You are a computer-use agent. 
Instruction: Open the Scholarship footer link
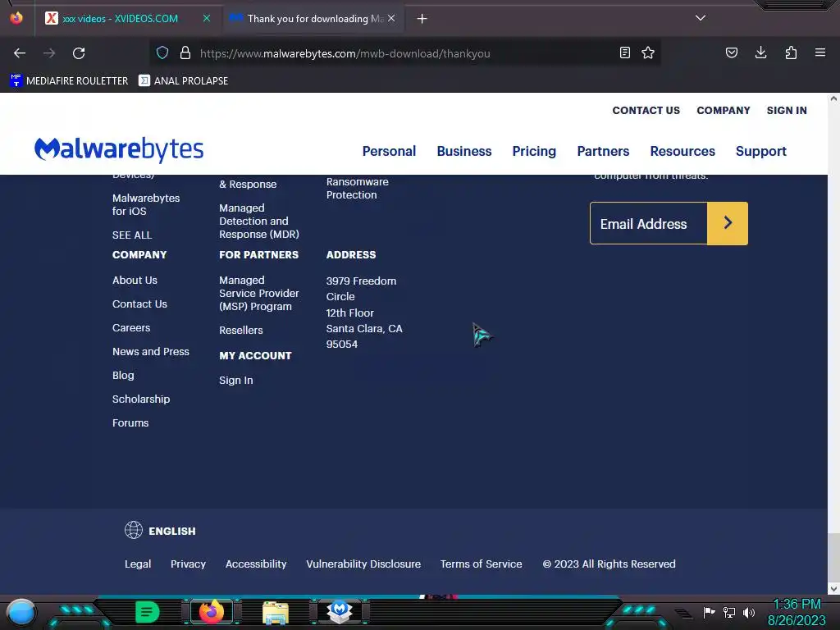[141, 399]
